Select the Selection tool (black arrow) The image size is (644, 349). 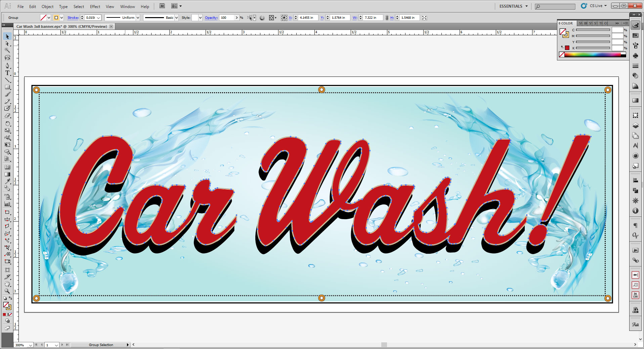(7, 36)
